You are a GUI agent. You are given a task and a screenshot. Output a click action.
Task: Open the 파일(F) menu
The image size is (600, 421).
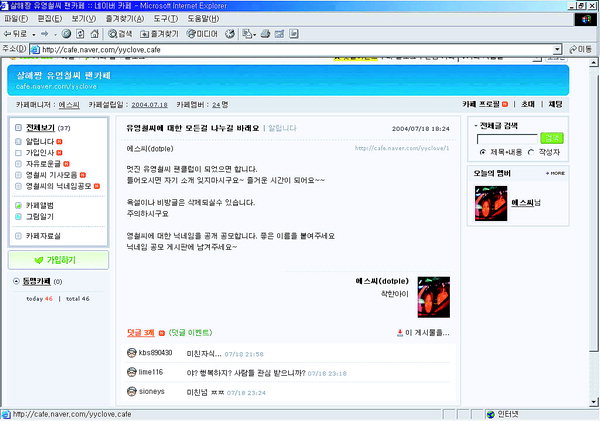16,18
